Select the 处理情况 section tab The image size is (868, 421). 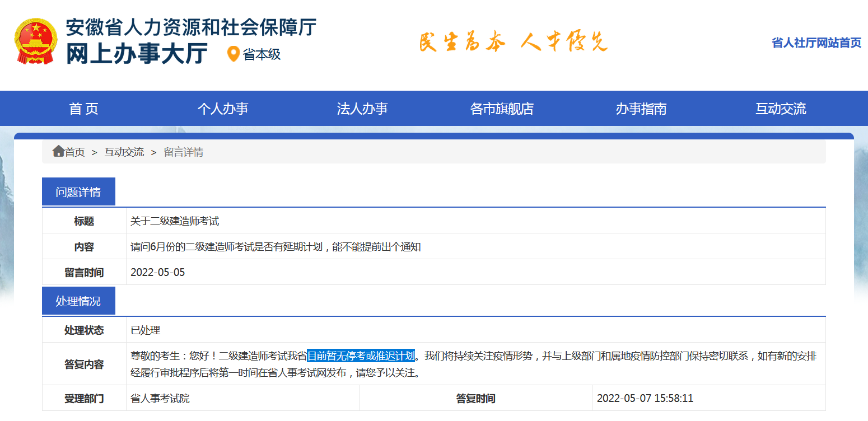coord(78,301)
